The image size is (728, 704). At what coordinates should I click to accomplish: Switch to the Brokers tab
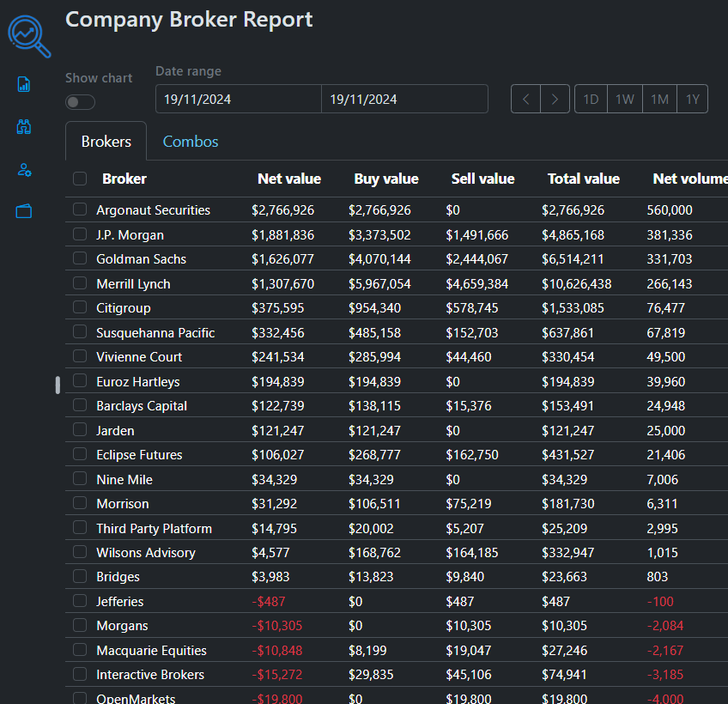[106, 141]
